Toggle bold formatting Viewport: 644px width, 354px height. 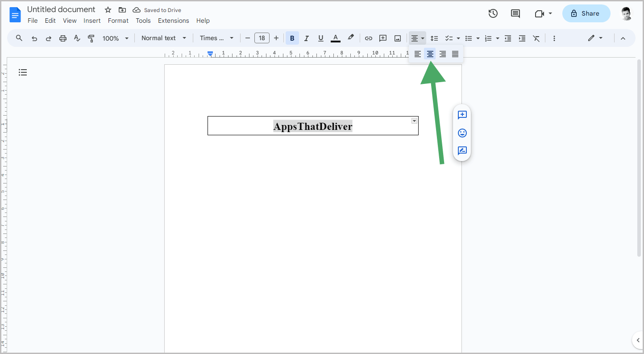tap(292, 38)
